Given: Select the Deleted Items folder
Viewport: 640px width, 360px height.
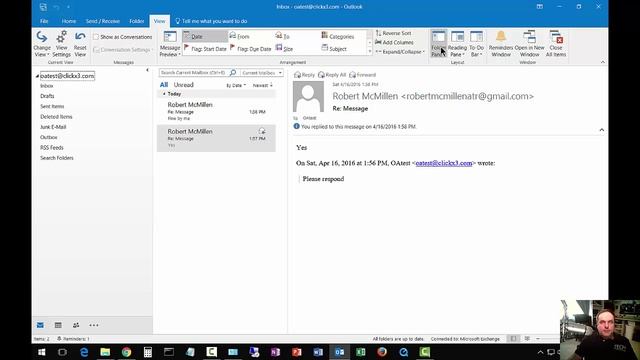Looking at the screenshot, I should [56, 117].
